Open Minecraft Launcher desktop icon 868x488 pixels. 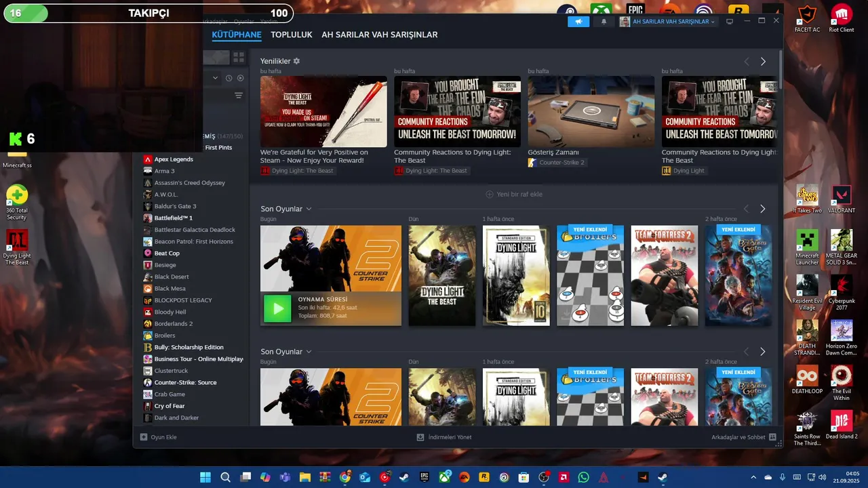tap(807, 247)
